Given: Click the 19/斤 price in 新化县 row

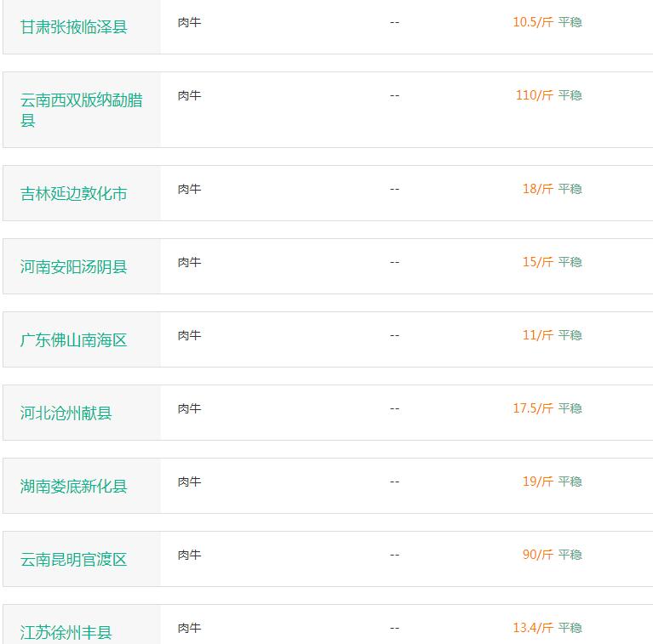Looking at the screenshot, I should 538,482.
